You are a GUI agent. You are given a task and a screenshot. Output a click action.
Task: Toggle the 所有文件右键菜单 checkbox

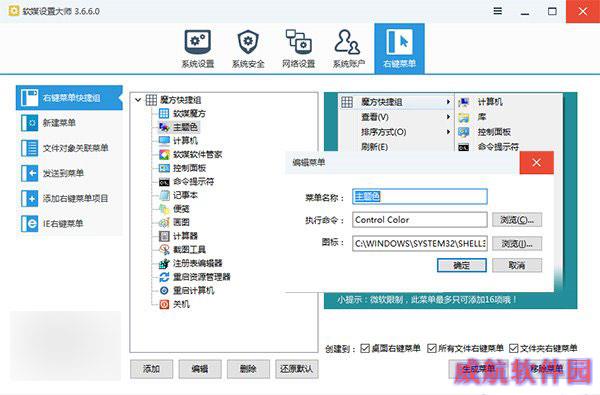pos(432,348)
